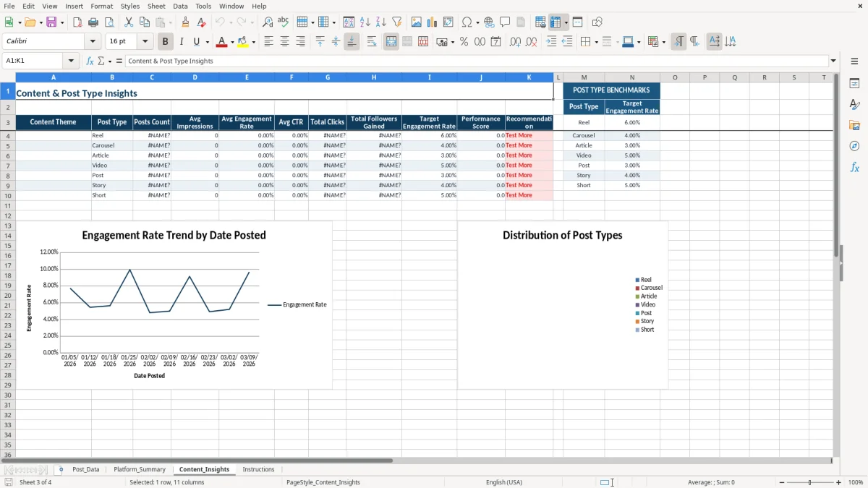Toggle Center Horizontally alignment
This screenshot has width=868, height=488.
(285, 42)
